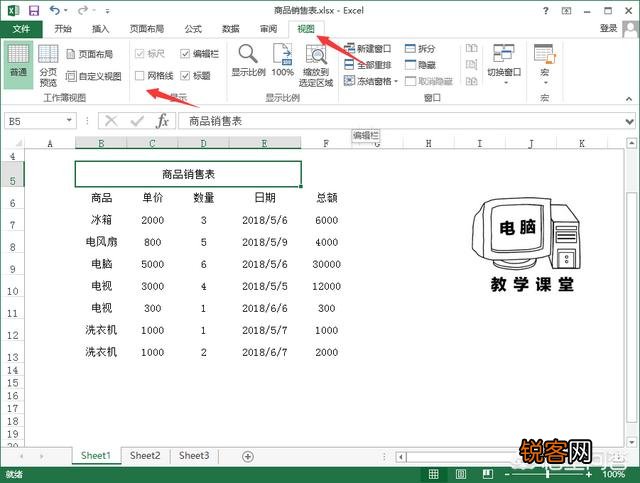This screenshot has width=640, height=483.
Task: Click the Redo arrow icon
Action: [x=83, y=11]
